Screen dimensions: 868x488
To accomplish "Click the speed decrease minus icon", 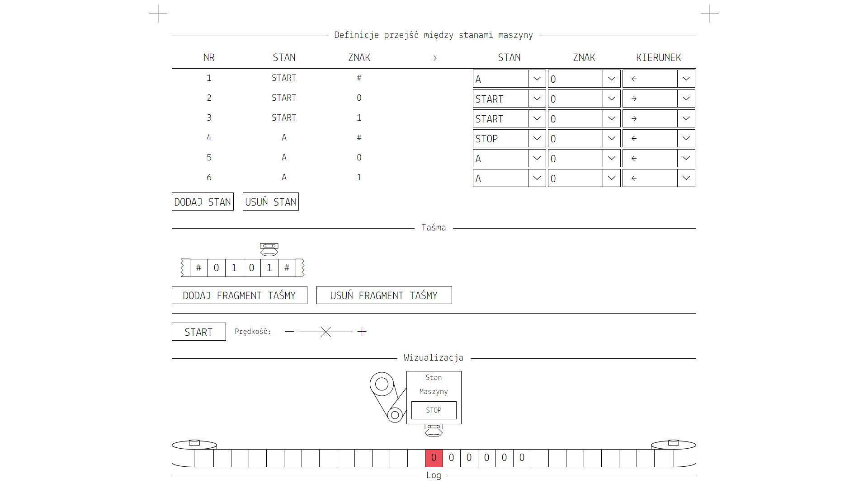I will tap(289, 332).
